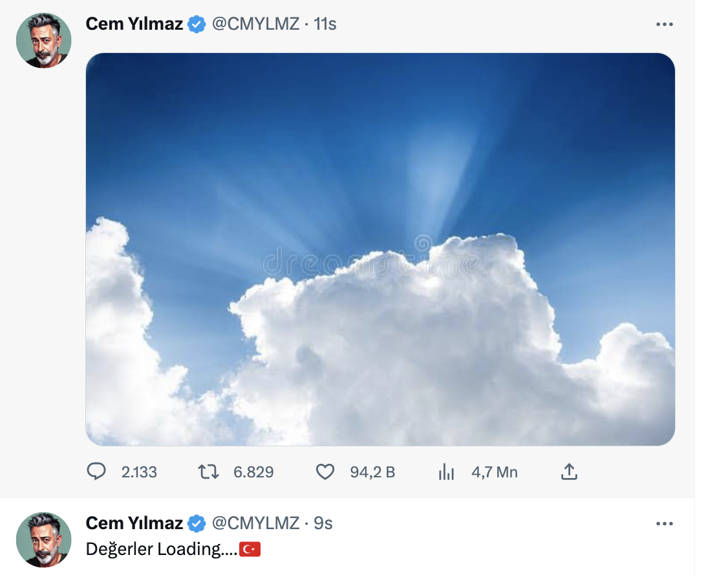Viewport: 728px width, 577px height.
Task: Open the profile avatar of the first tweet
Action: (43, 40)
